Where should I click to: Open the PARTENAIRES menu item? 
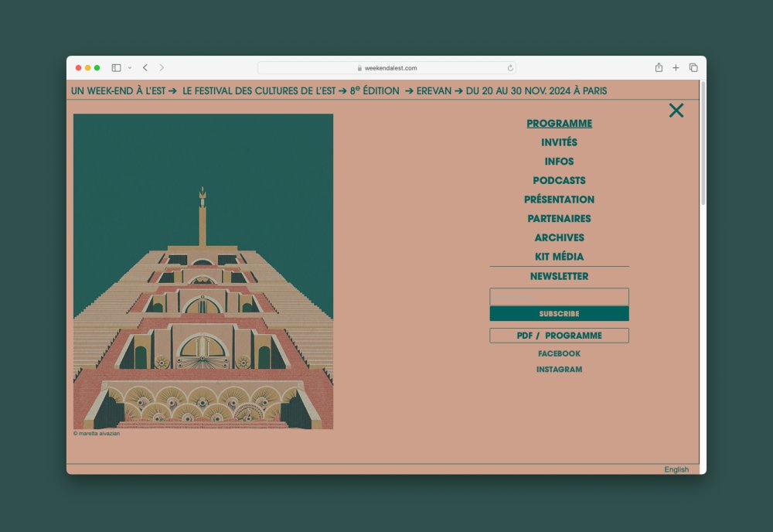click(559, 218)
